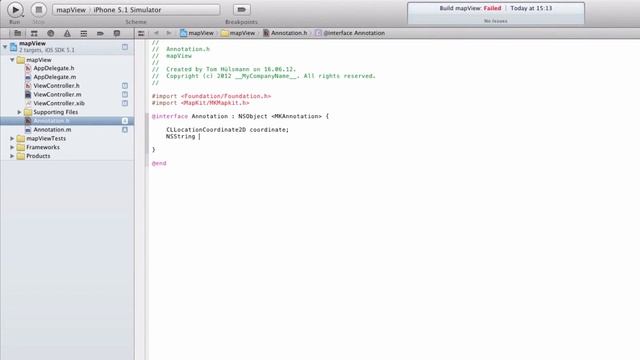Expand the Frameworks group
Viewport: 640px width, 360px height.
tap(12, 147)
